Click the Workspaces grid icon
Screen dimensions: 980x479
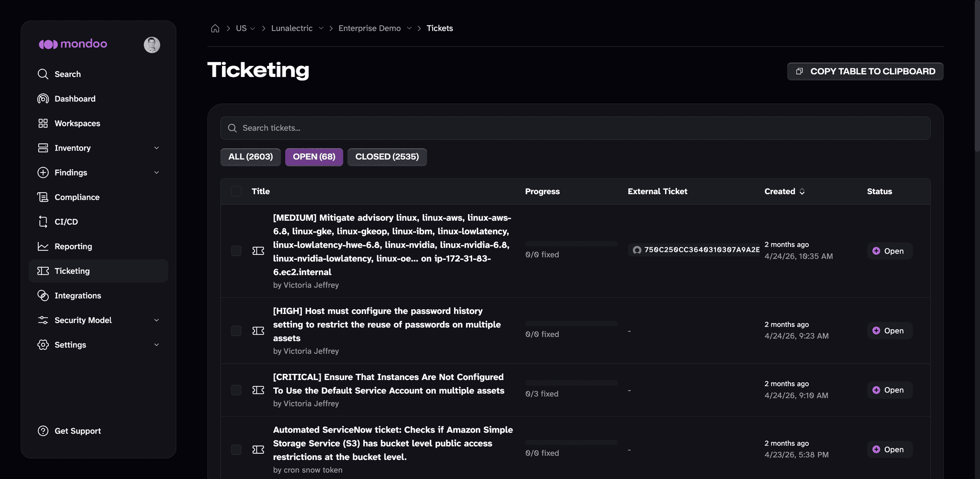point(43,123)
